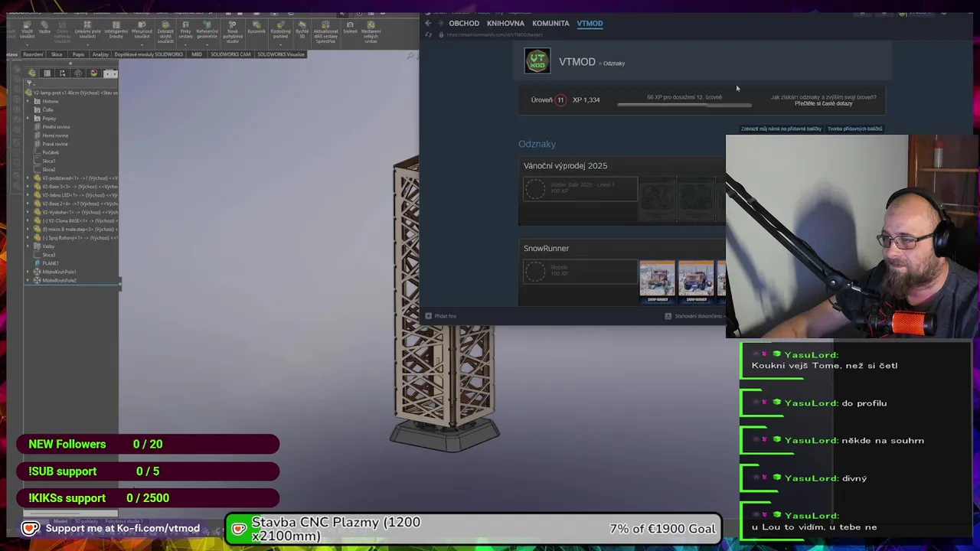Go back in the Steam window

(x=428, y=23)
